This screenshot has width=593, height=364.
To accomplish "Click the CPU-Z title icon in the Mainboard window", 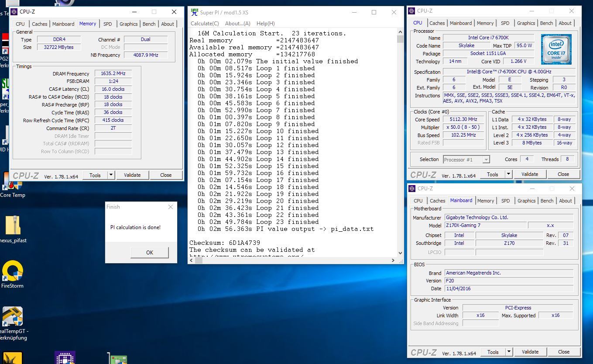I will (x=412, y=189).
